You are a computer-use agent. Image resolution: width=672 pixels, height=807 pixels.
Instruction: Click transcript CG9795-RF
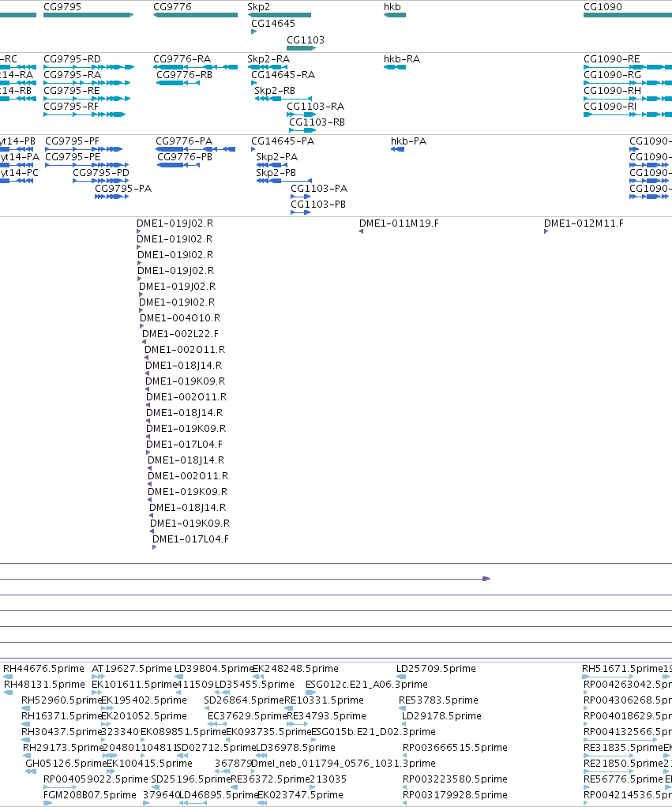(71, 106)
